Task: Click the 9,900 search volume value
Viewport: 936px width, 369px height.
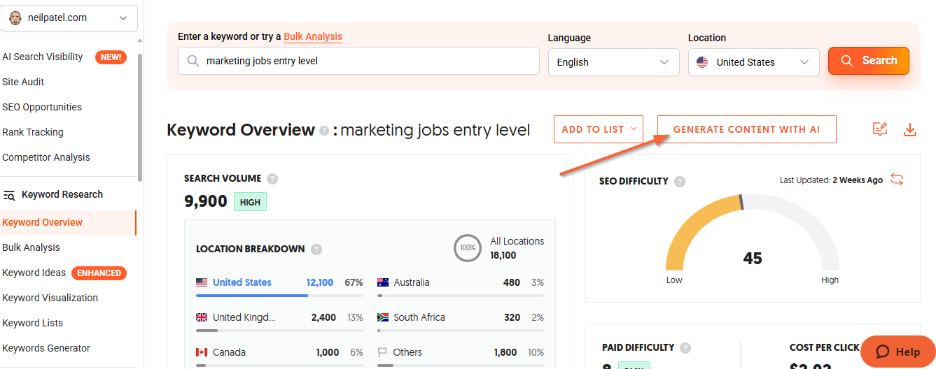Action: [x=206, y=202]
